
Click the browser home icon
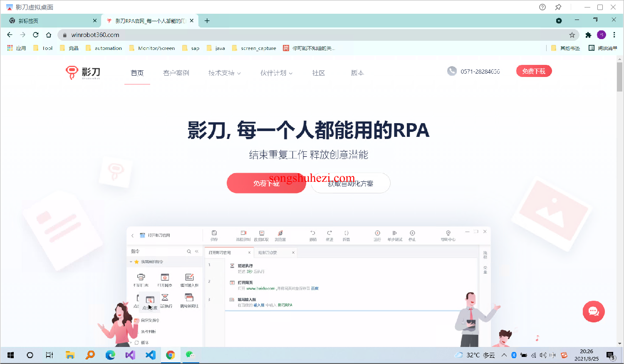pyautogui.click(x=49, y=35)
